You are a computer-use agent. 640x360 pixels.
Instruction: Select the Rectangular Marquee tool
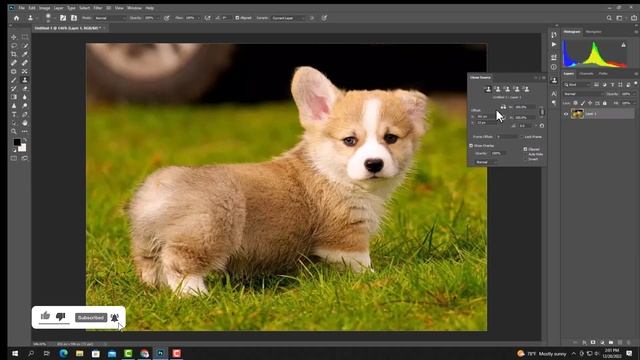click(x=25, y=37)
